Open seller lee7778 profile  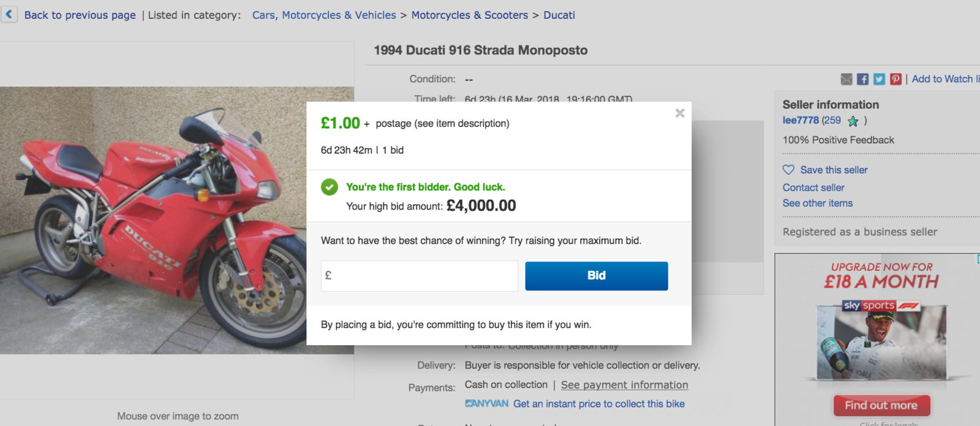point(801,120)
